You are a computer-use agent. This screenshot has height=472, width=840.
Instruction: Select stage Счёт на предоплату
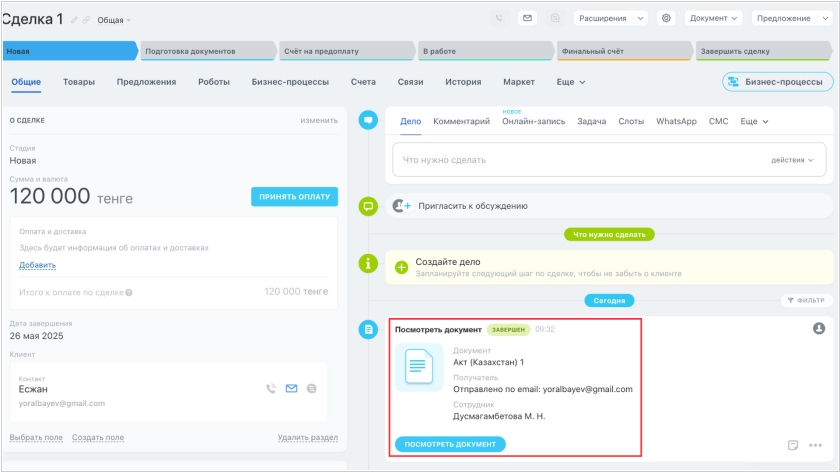[347, 51]
